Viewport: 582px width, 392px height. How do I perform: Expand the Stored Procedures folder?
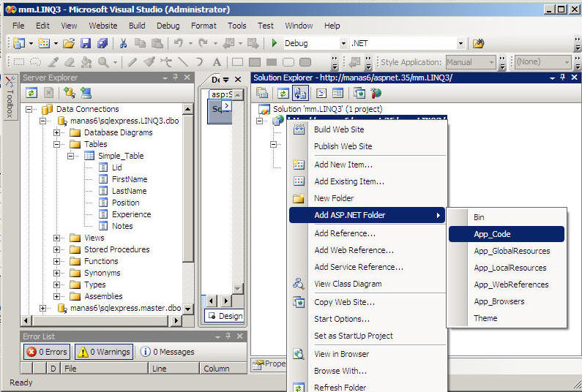coord(56,249)
